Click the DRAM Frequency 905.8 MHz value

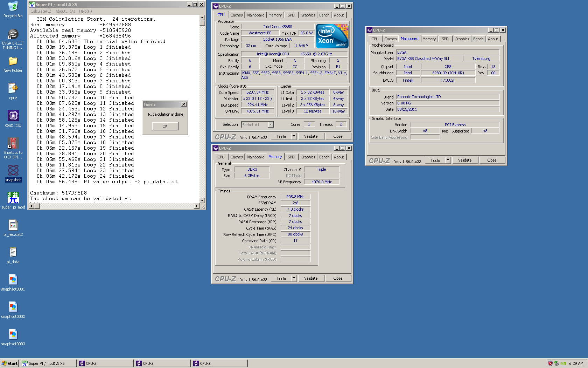click(295, 197)
